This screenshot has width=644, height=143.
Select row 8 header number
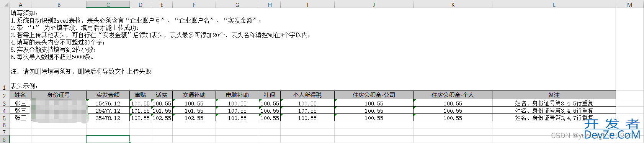pyautogui.click(x=5, y=139)
